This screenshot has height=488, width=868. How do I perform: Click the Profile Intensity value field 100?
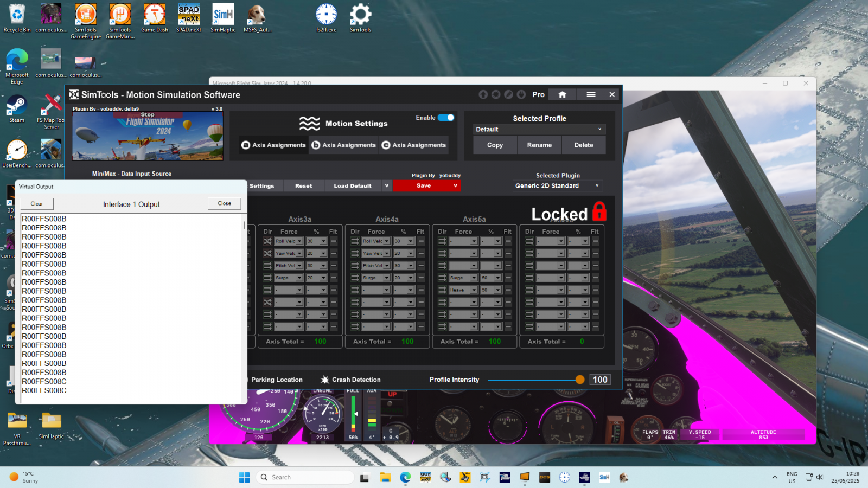pos(600,380)
